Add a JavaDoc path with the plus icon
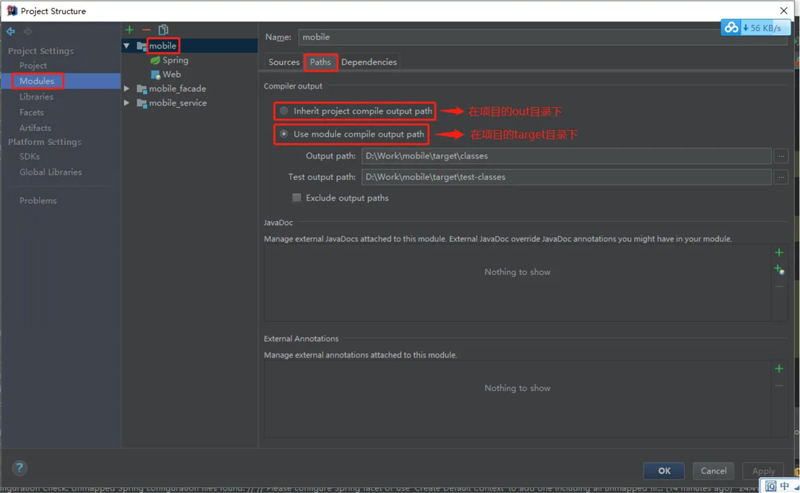This screenshot has height=493, width=800. tap(779, 253)
